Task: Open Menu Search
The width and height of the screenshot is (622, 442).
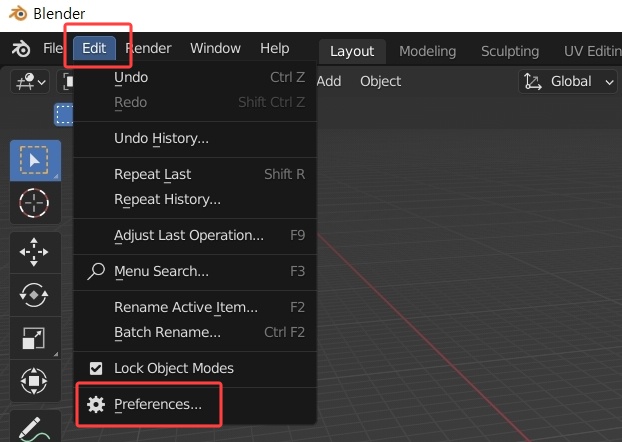Action: [195, 271]
